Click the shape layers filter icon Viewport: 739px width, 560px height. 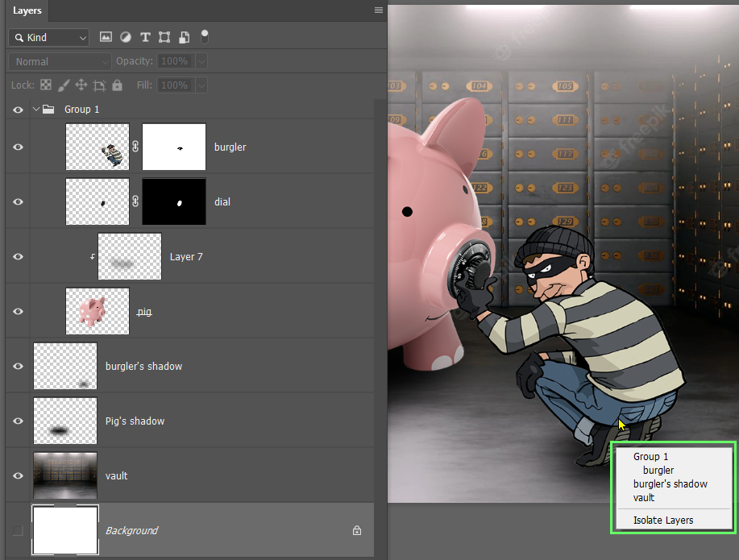(164, 36)
